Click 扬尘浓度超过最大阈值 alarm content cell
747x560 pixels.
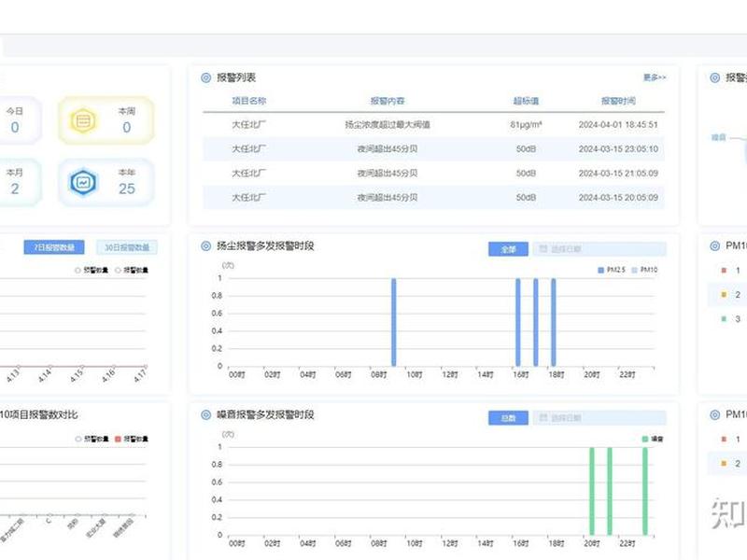(388, 125)
